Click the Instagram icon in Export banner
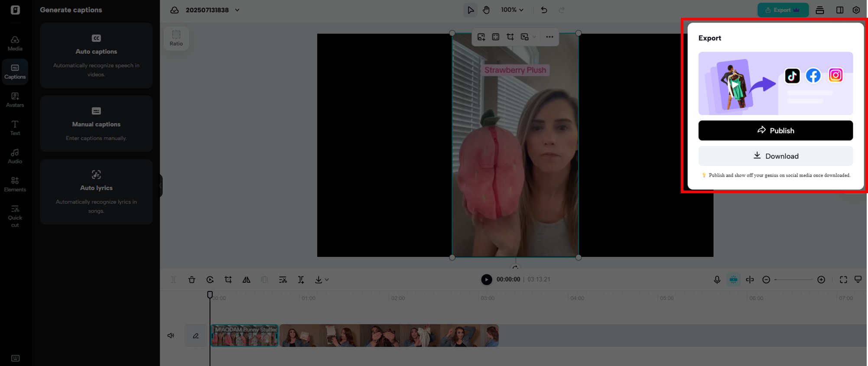This screenshot has height=366, width=868. [835, 75]
